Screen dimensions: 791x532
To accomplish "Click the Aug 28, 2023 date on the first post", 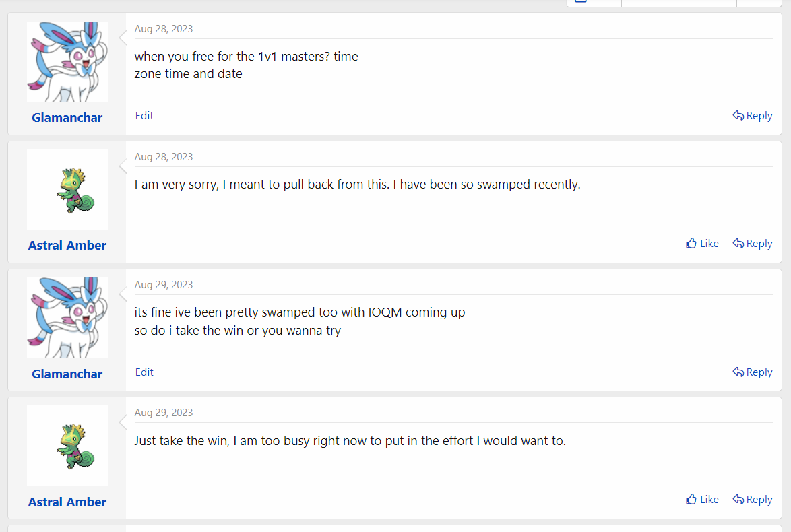I will 164,29.
